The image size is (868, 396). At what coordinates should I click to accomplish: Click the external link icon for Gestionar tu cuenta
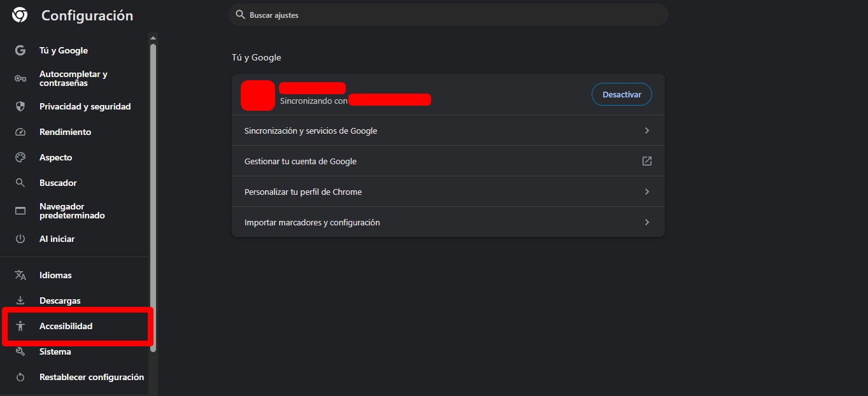tap(647, 161)
